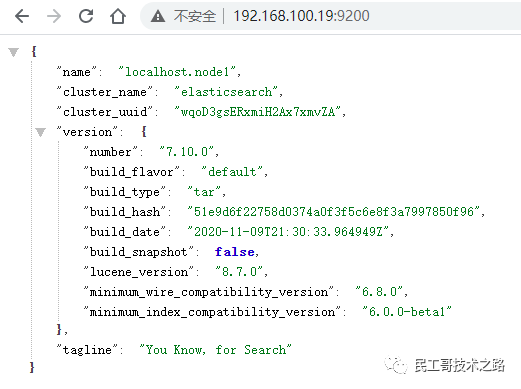Click the "build_hash" key
Image resolution: width=521 pixels, height=389 pixels.
pos(124,212)
